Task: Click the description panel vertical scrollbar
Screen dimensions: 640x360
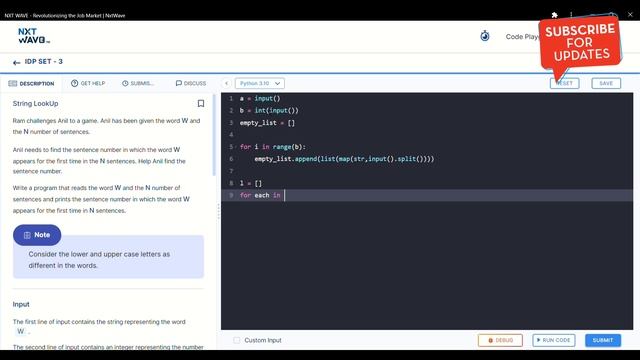Action: [214, 135]
